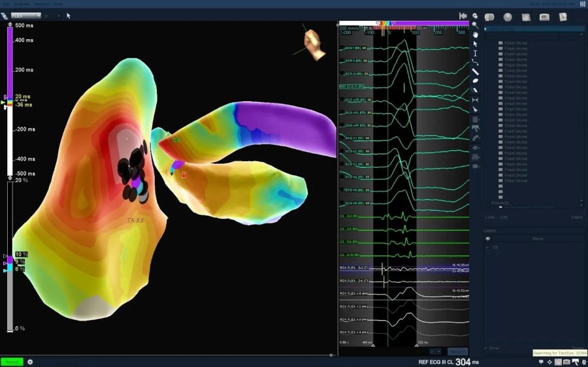Open the File menu
The height and width of the screenshot is (367, 588).
7,4
